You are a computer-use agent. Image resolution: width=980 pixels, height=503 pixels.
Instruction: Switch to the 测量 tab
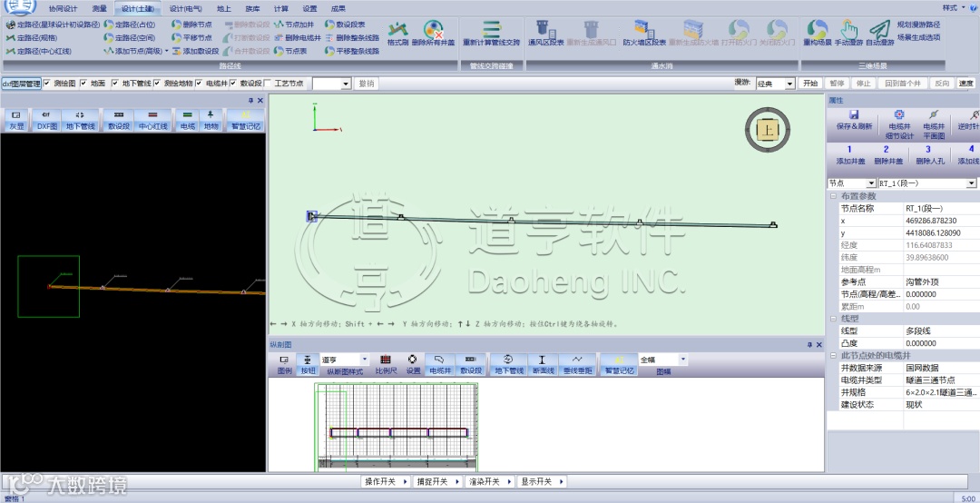coord(99,9)
